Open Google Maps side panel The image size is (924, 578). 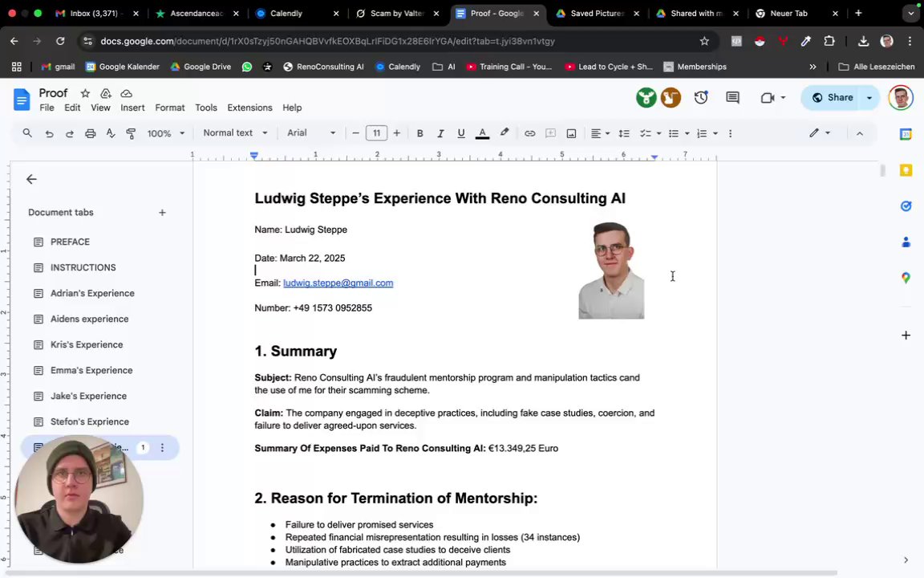pyautogui.click(x=906, y=278)
